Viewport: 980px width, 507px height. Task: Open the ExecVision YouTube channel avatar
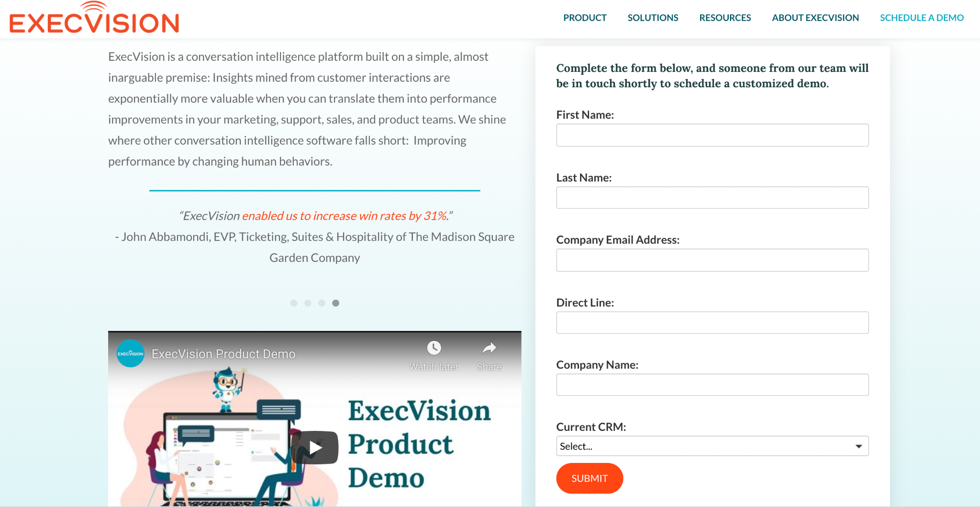(x=131, y=353)
